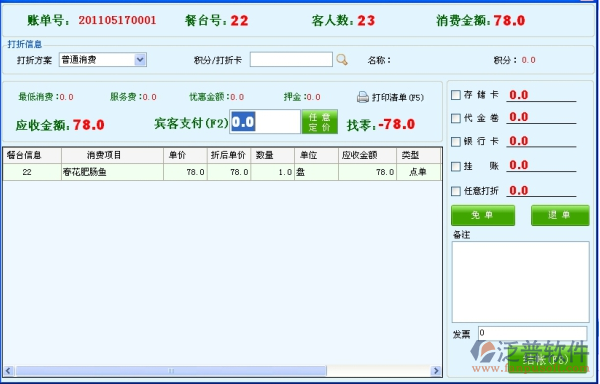Select the 春花肥肠鱼 item row
The image size is (600, 384).
coord(222,172)
